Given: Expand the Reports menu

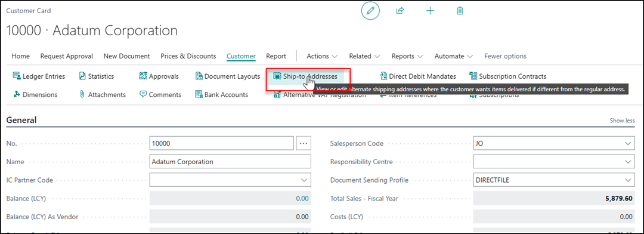Looking at the screenshot, I should [x=407, y=56].
